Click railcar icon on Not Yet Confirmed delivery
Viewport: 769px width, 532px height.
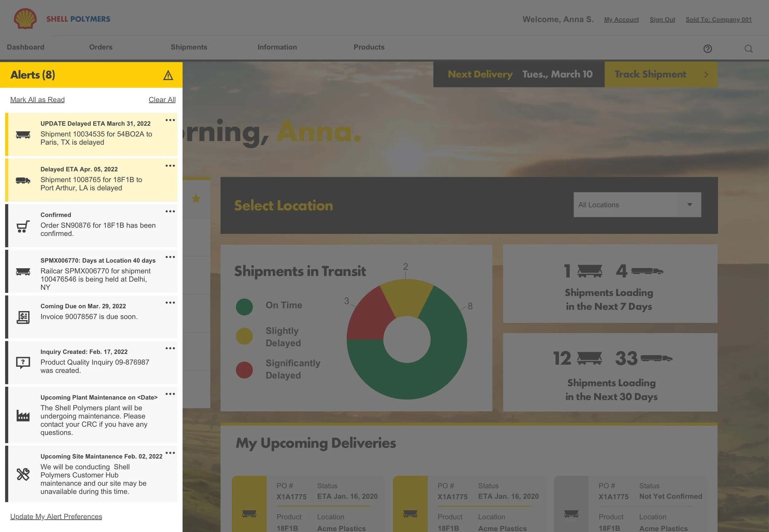tap(571, 514)
